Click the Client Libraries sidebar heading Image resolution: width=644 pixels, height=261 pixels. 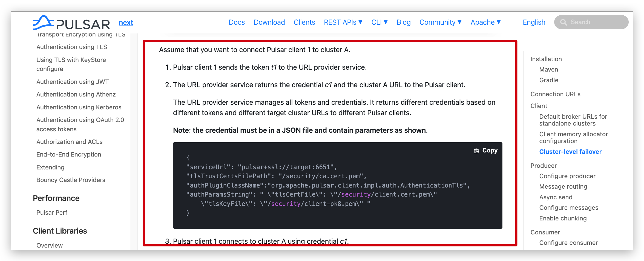pyautogui.click(x=60, y=231)
